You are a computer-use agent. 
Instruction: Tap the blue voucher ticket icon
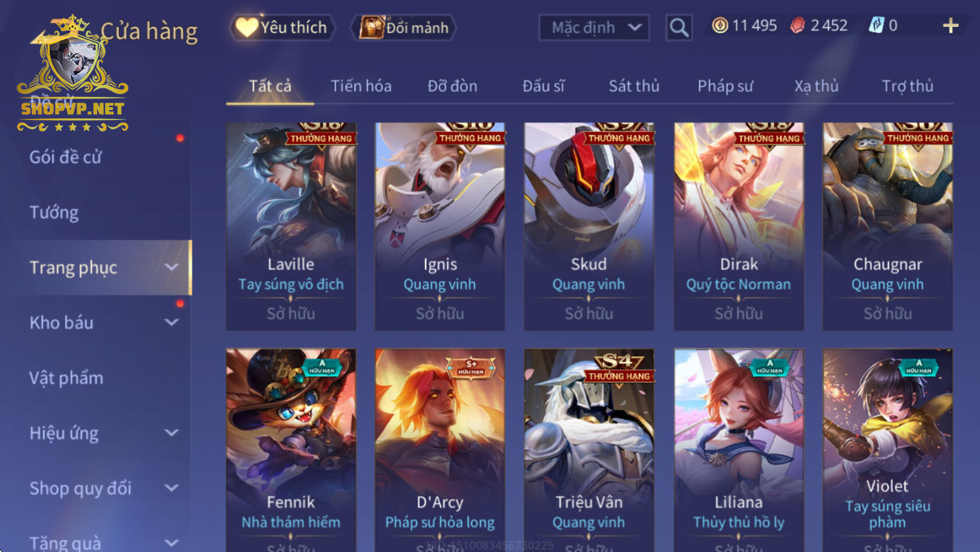coord(877,26)
